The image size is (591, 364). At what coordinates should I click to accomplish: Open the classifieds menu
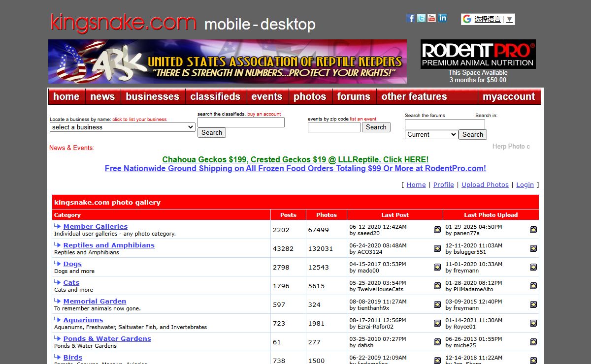[x=216, y=96]
